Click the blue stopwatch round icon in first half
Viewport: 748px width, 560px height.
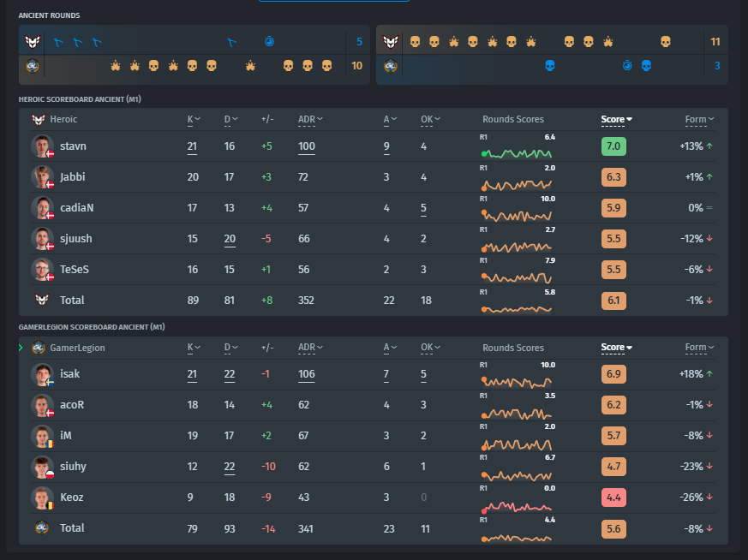coord(269,41)
